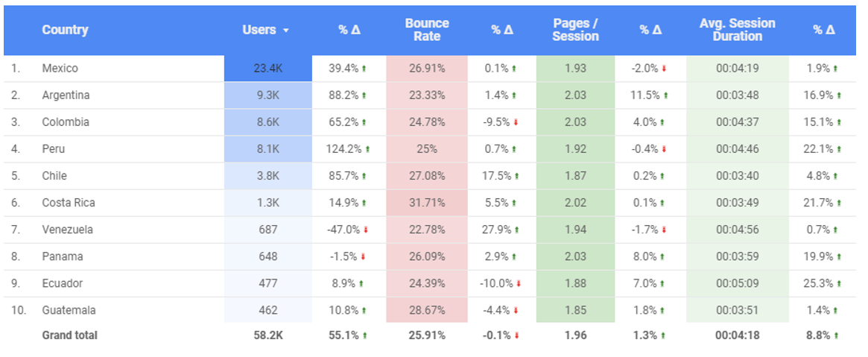Select the red arrow next to Panama's -1.5%

(364, 257)
